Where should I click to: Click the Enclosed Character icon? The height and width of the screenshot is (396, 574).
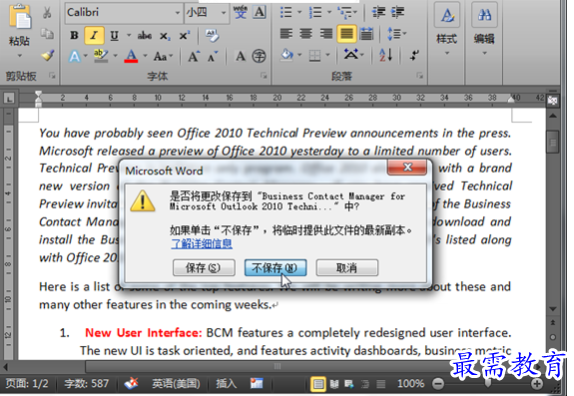(x=259, y=56)
